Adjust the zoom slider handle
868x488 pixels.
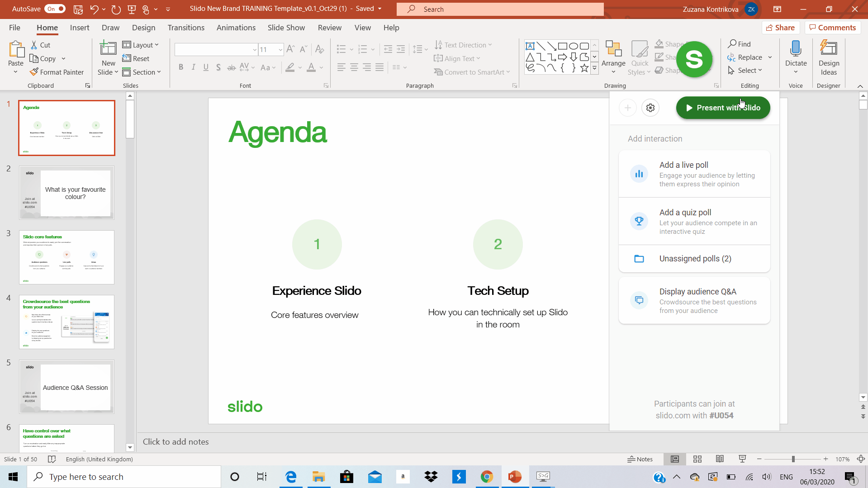pyautogui.click(x=793, y=459)
